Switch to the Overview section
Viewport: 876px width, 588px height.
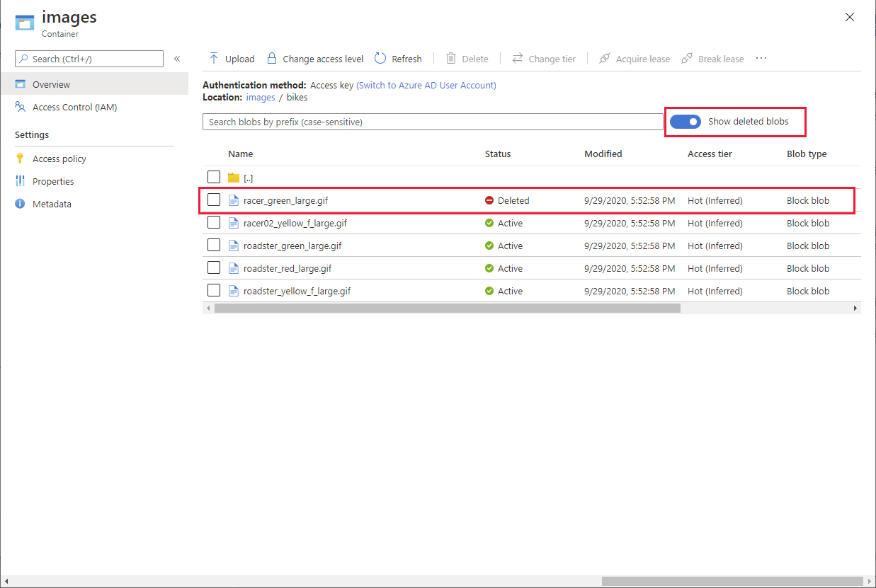click(x=50, y=83)
